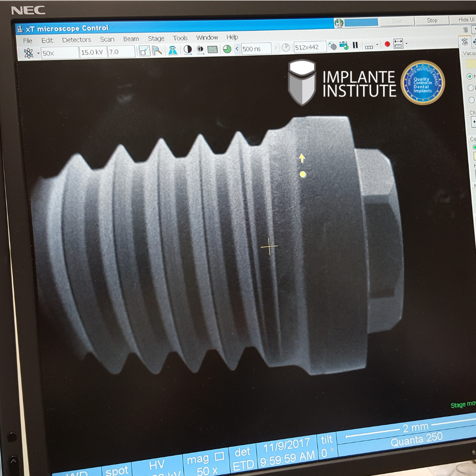This screenshot has width=476, height=476.
Task: Click the beam control atom icon in toolbar
Action: 29,53
